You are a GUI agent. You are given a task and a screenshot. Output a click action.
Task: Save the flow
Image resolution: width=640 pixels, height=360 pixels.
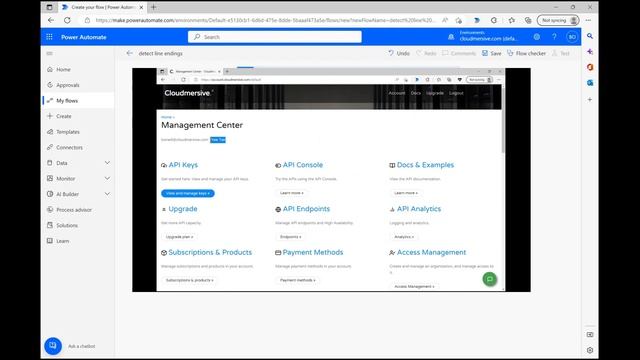(x=491, y=53)
